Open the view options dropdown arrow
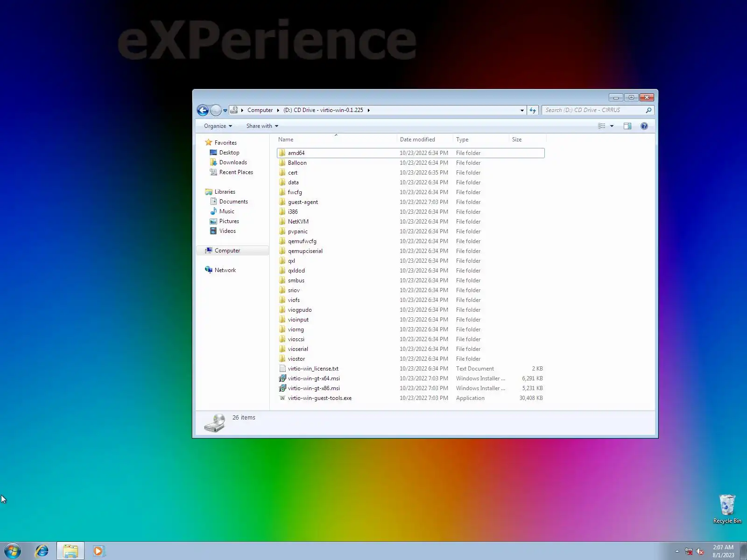The width and height of the screenshot is (747, 560). point(612,126)
